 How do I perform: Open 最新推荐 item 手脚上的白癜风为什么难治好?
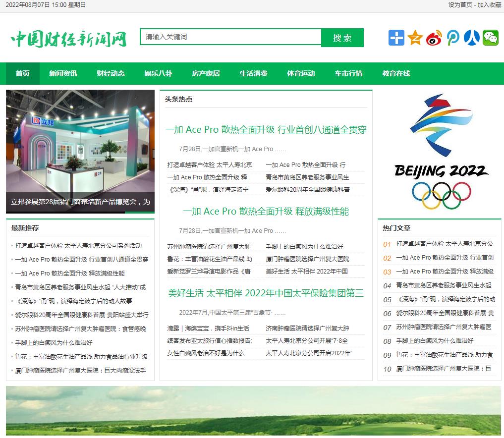54,342
